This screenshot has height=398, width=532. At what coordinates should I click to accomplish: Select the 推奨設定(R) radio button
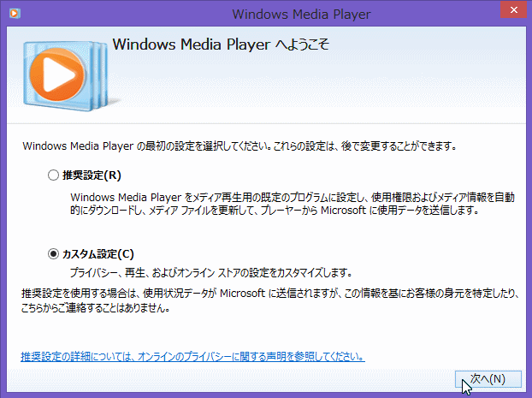point(54,175)
